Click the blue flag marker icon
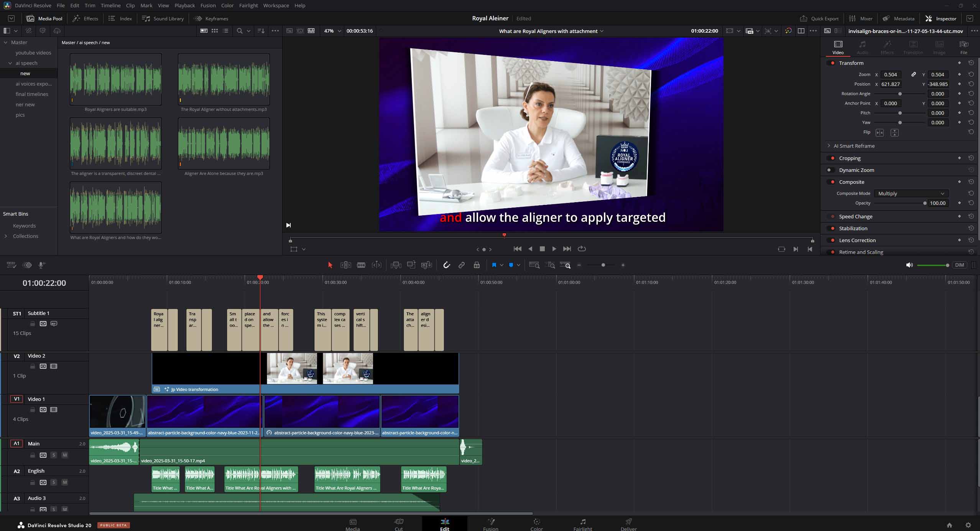 (494, 265)
